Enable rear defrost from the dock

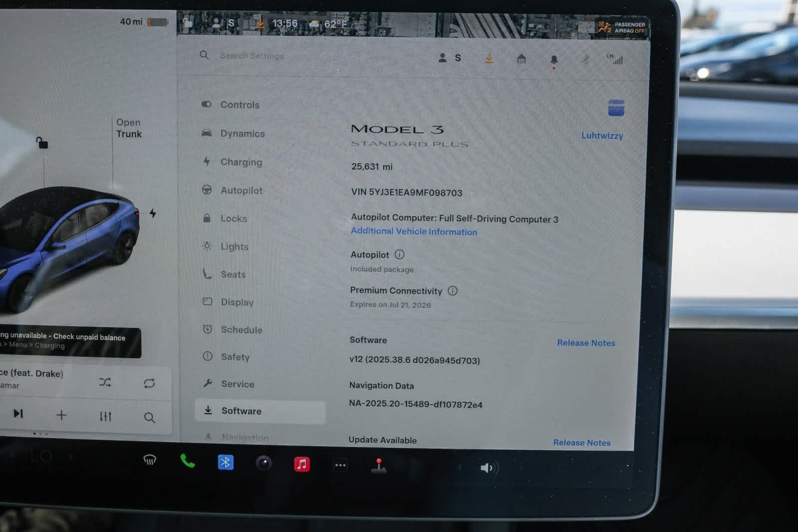149,461
